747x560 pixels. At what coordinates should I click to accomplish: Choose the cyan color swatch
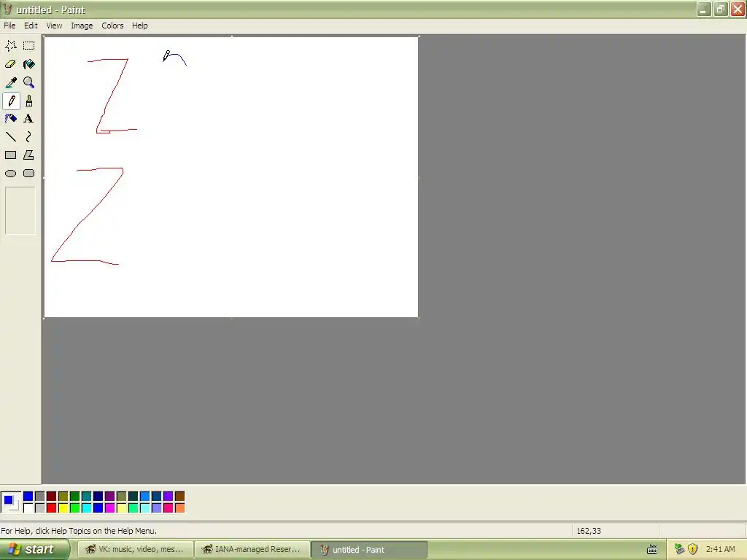87,508
